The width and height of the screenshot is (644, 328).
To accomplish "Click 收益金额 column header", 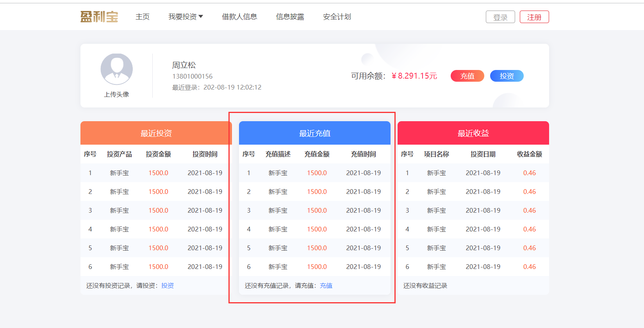I will coord(530,154).
